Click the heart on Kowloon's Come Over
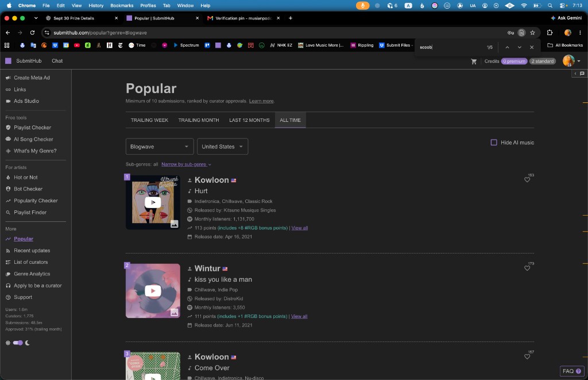 click(527, 356)
